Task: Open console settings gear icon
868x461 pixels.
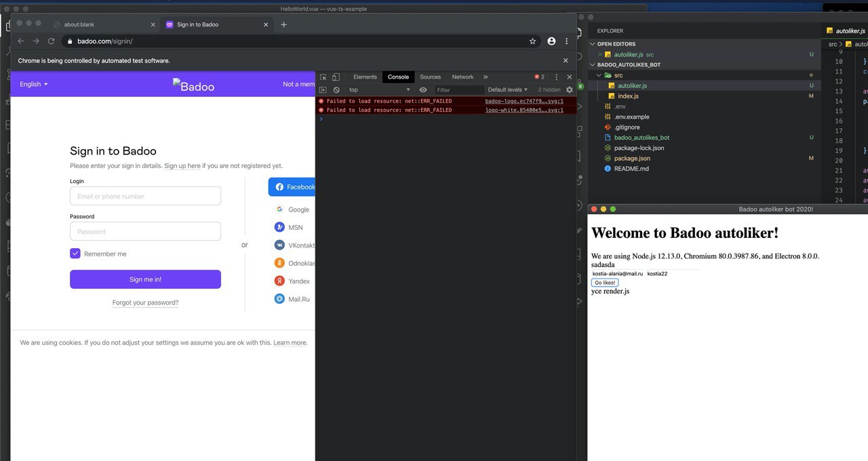Action: pyautogui.click(x=569, y=89)
